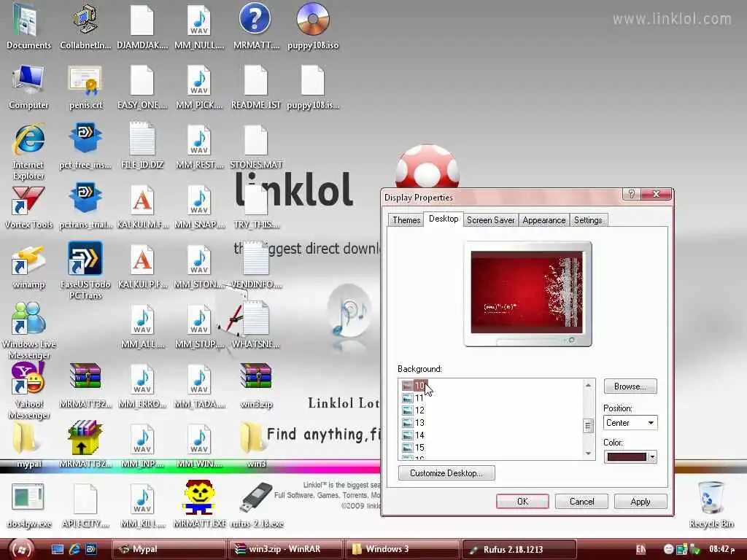The height and width of the screenshot is (560, 747).
Task: Select background 10 in the list
Action: click(414, 385)
